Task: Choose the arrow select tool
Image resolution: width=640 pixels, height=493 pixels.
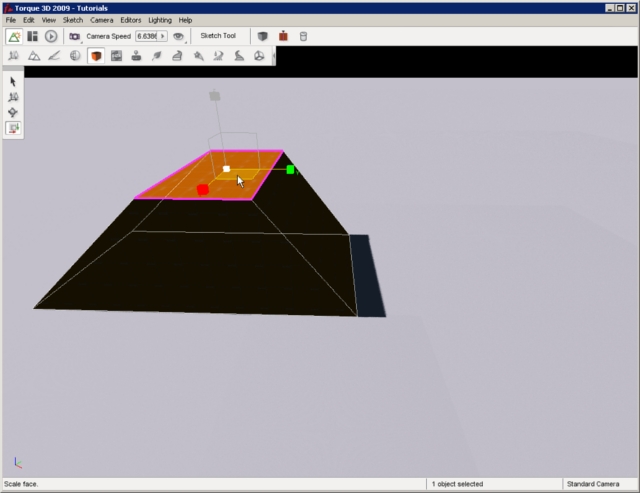Action: [x=13, y=82]
